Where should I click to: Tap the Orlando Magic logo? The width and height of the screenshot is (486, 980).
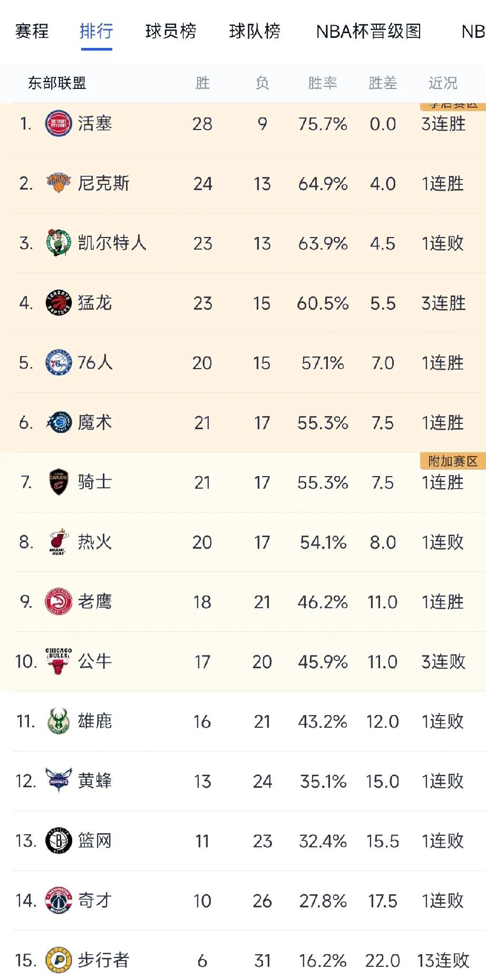pyautogui.click(x=59, y=422)
